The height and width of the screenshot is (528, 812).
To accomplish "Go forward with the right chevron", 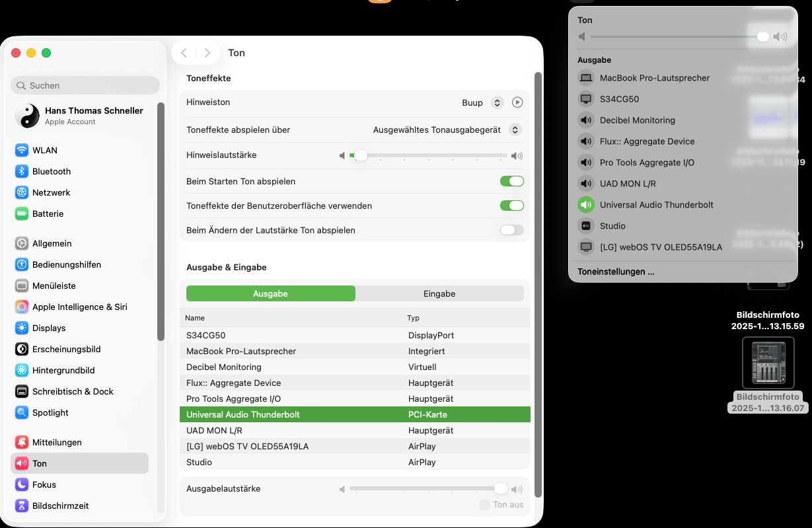I will pyautogui.click(x=207, y=53).
